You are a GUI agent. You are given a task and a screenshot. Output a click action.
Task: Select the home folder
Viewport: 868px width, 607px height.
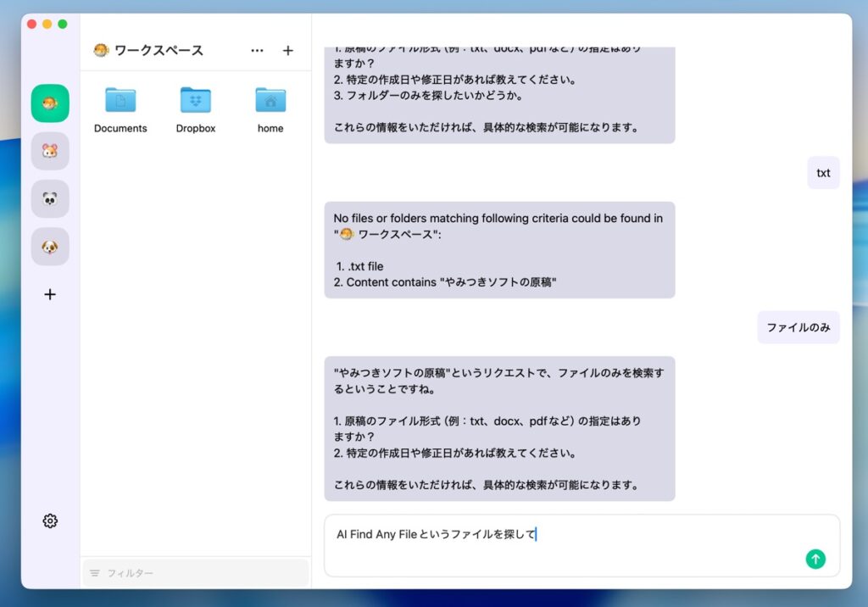tap(270, 110)
